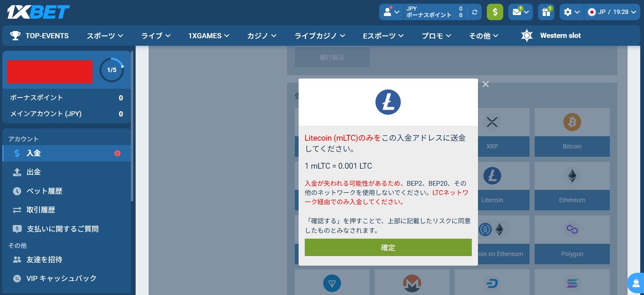The height and width of the screenshot is (295, 644).
Task: Expand the カジノ menu
Action: [262, 36]
